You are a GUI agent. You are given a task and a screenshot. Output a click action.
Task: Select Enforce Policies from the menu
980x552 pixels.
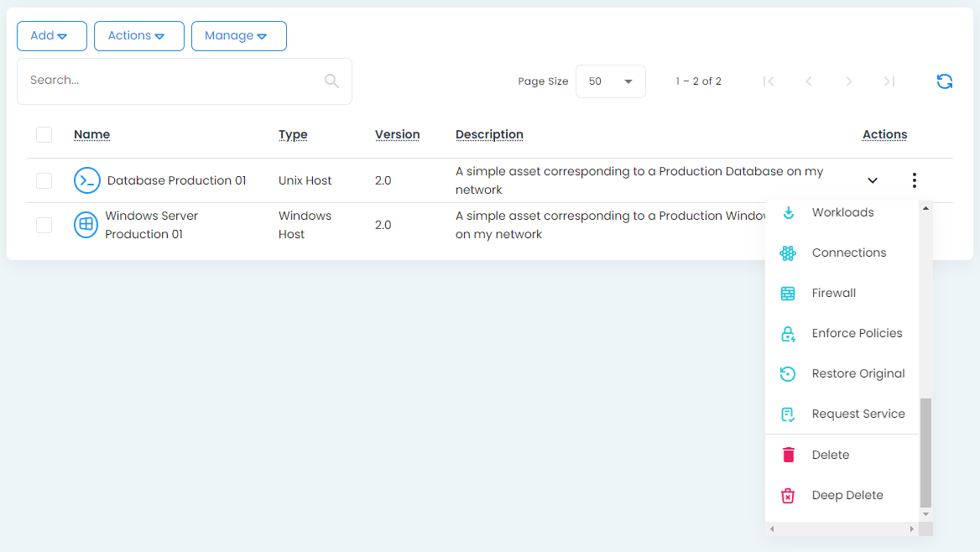point(857,334)
